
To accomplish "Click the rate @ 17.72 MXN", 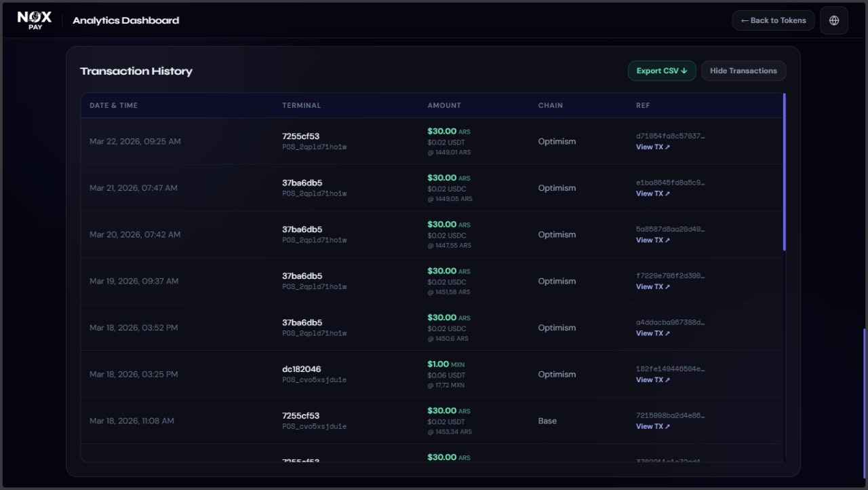I will click(446, 385).
